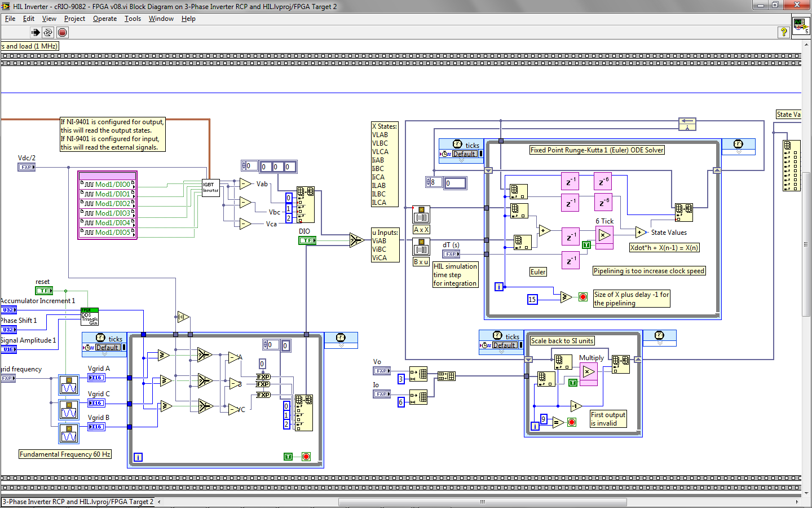The width and height of the screenshot is (812, 508).
Task: Select the DDS Triangle Gen subVI
Action: tap(90, 317)
